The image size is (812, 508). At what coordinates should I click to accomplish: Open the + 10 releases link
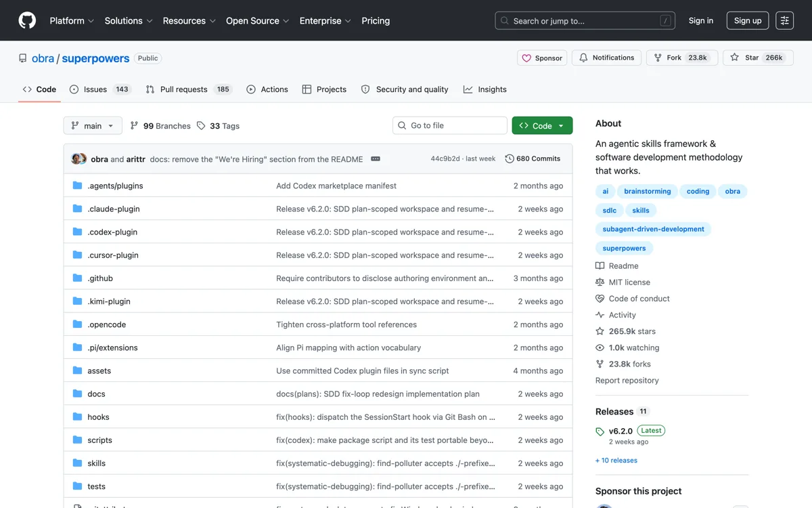pyautogui.click(x=616, y=461)
